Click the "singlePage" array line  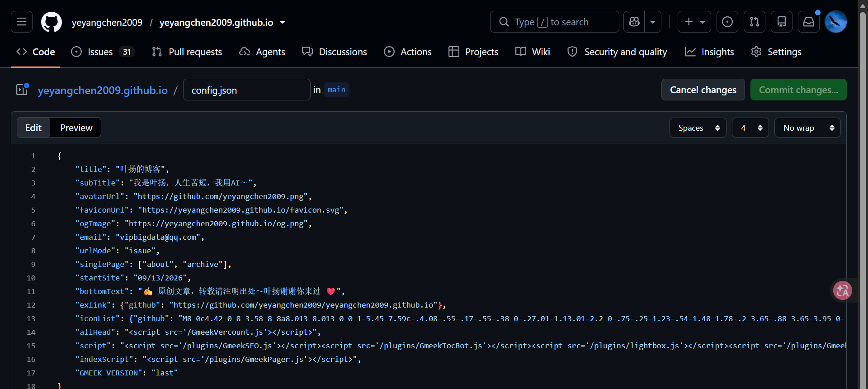[x=153, y=264]
